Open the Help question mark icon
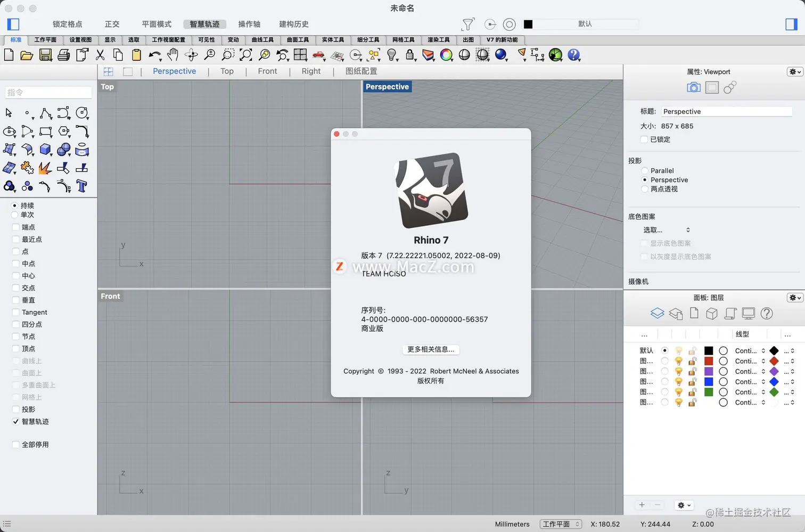 [x=573, y=55]
